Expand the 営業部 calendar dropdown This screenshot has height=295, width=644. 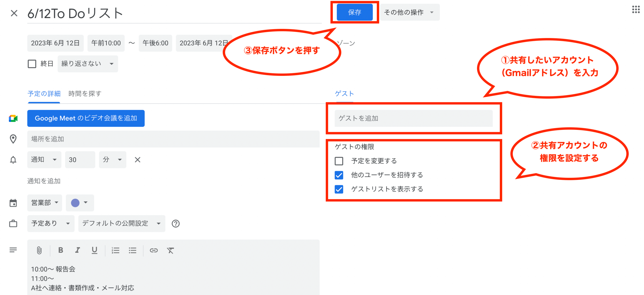[x=45, y=203]
